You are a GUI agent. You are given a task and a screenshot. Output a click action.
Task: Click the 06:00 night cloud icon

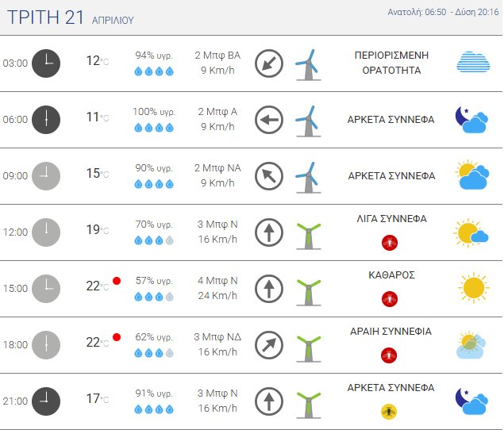tap(470, 120)
